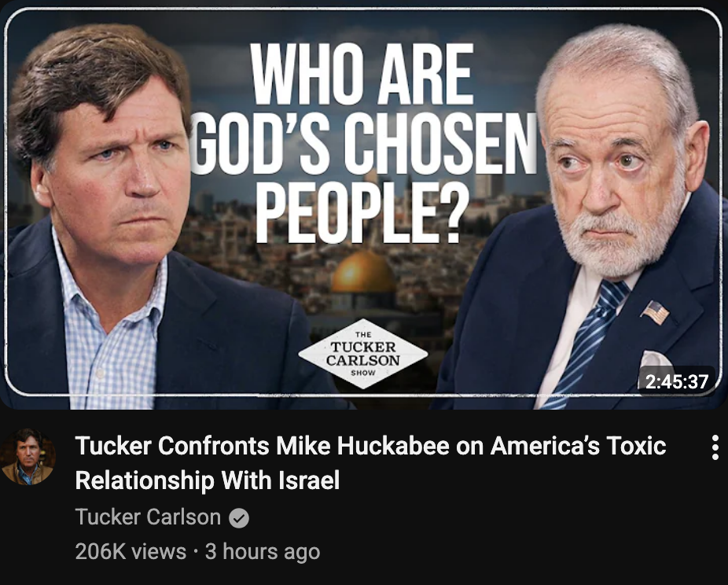
Task: Open the channel avatar next to title
Action: coord(28,457)
